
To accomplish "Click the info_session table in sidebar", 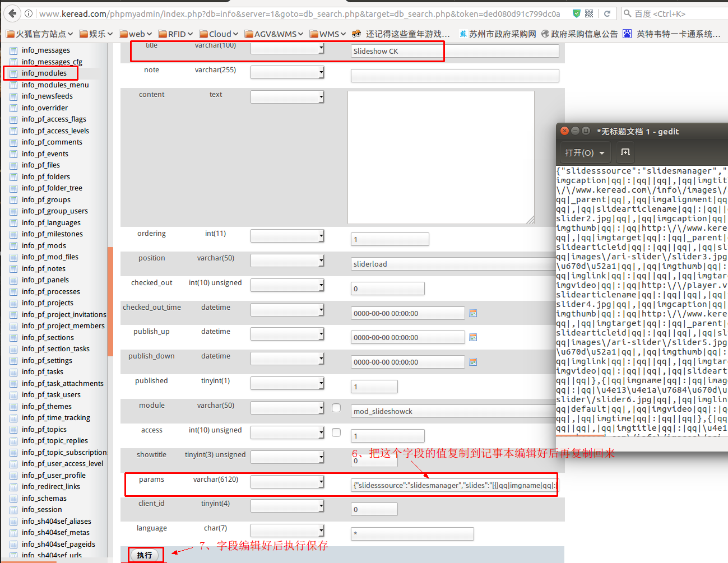I will pos(41,510).
